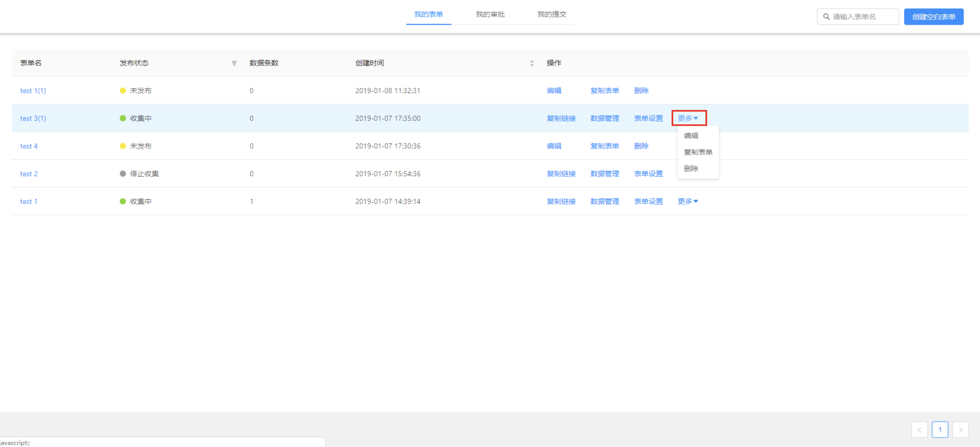Screen dimensions: 980x447
Task: Open form test 2
Action: pos(29,174)
